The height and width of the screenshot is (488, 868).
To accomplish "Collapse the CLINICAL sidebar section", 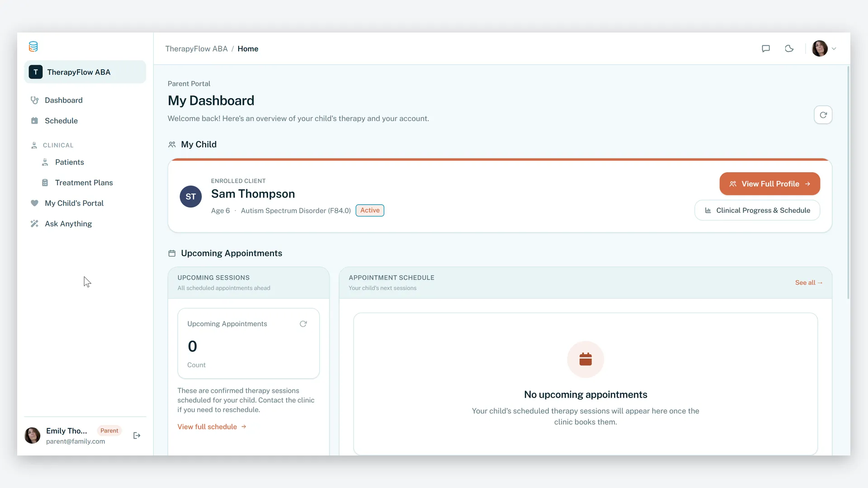I will (58, 145).
